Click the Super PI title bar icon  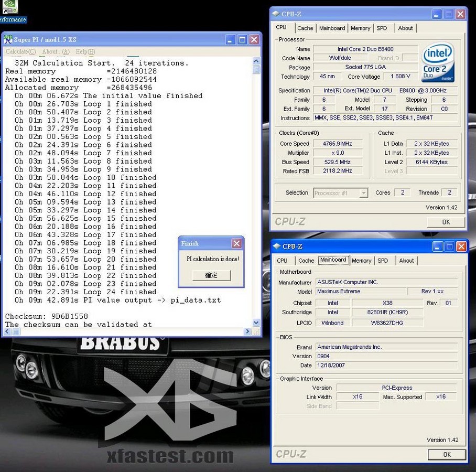(8, 39)
